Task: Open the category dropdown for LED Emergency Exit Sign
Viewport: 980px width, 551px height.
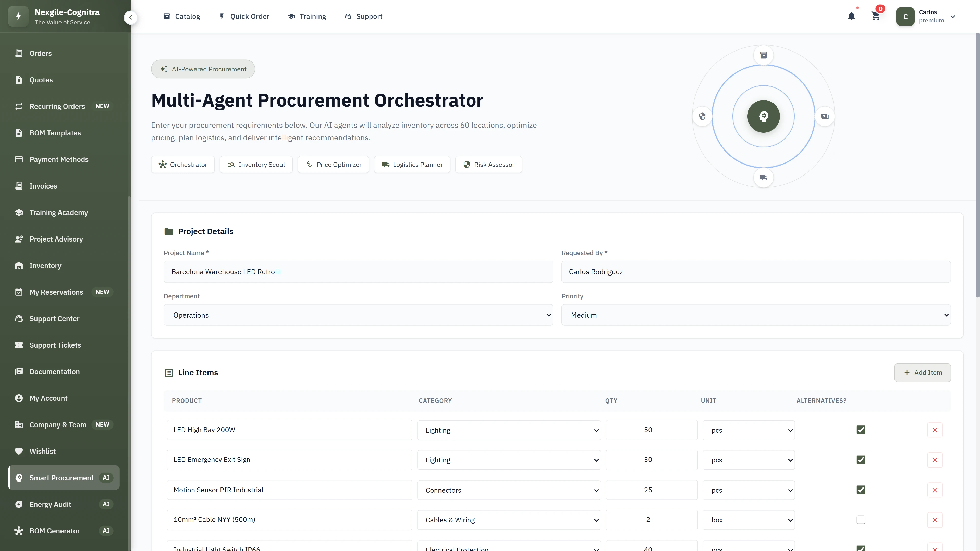Action: point(509,460)
